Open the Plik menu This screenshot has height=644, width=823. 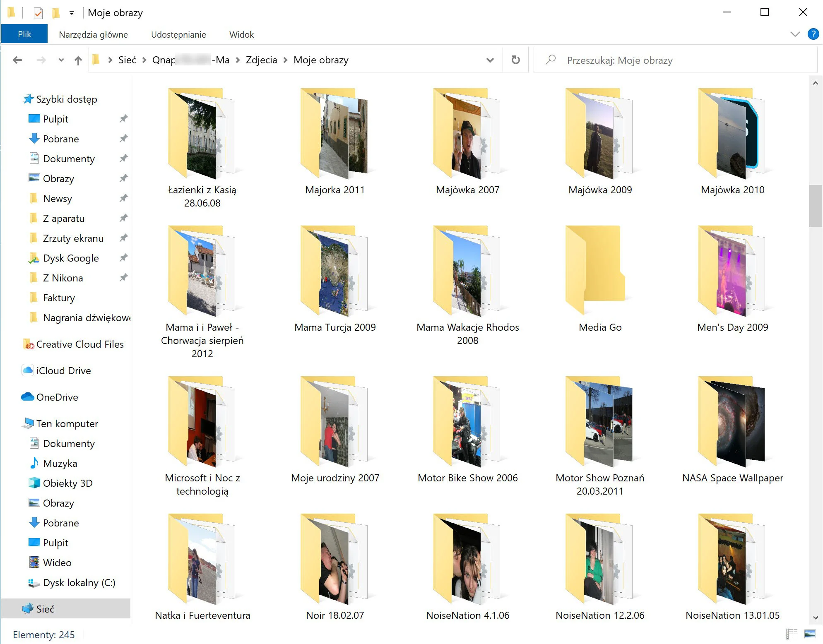click(x=24, y=34)
